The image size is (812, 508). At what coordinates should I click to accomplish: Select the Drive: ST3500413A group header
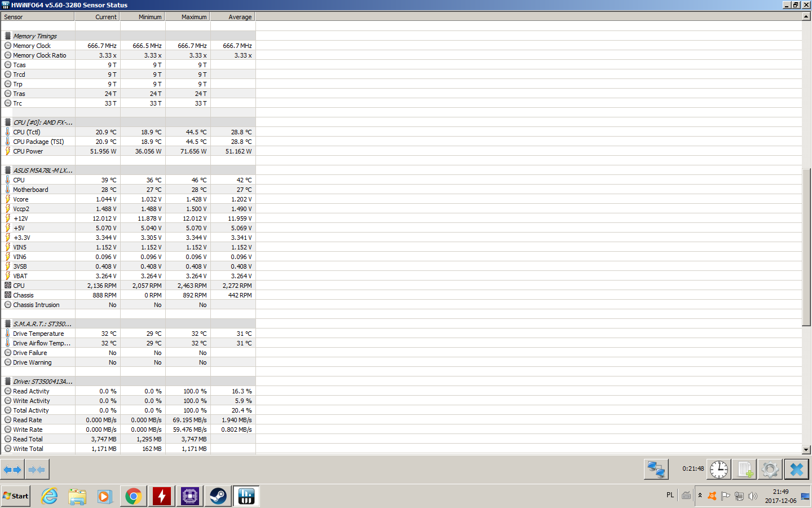(128, 382)
